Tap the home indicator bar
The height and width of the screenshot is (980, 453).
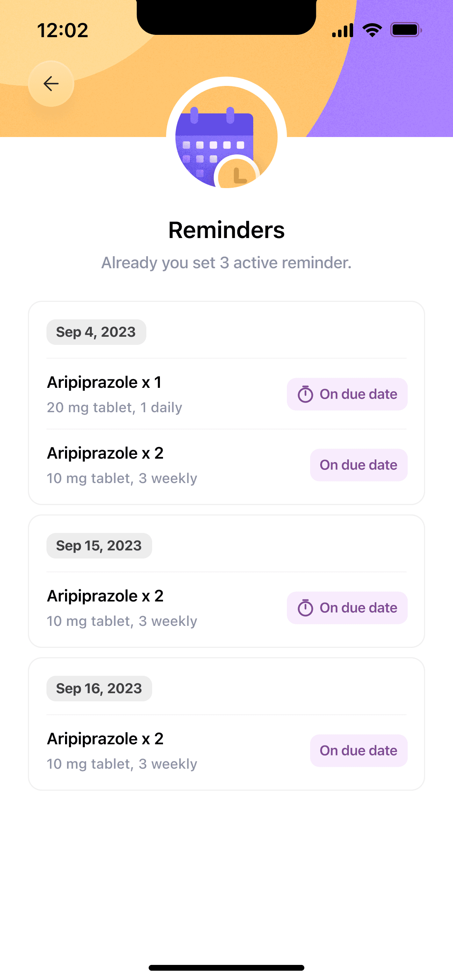226,968
